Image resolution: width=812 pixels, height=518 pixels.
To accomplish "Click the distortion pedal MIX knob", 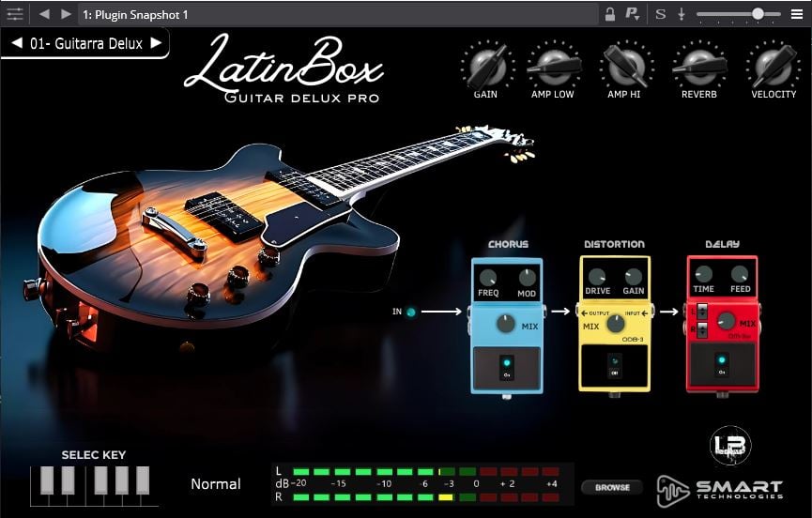I will (x=616, y=324).
